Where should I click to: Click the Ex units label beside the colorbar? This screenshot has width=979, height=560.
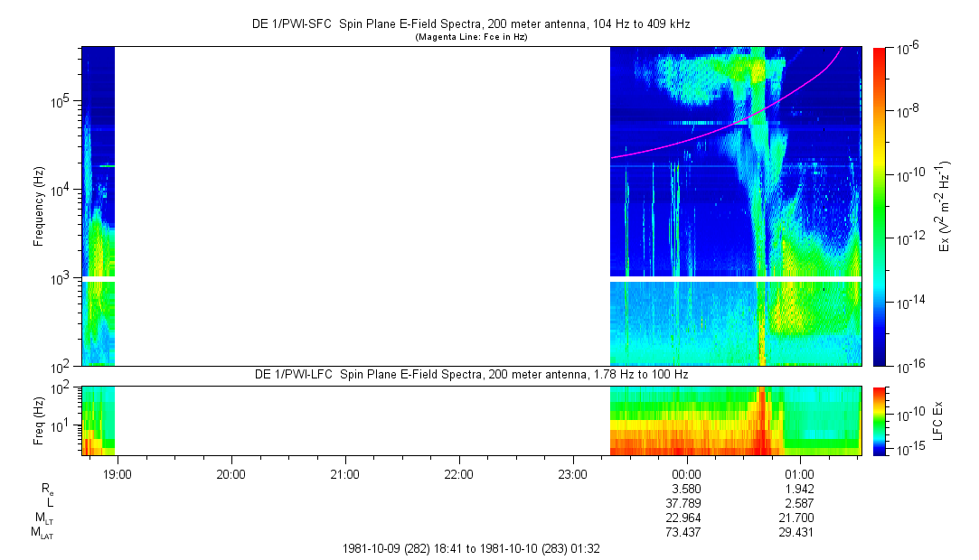point(946,206)
